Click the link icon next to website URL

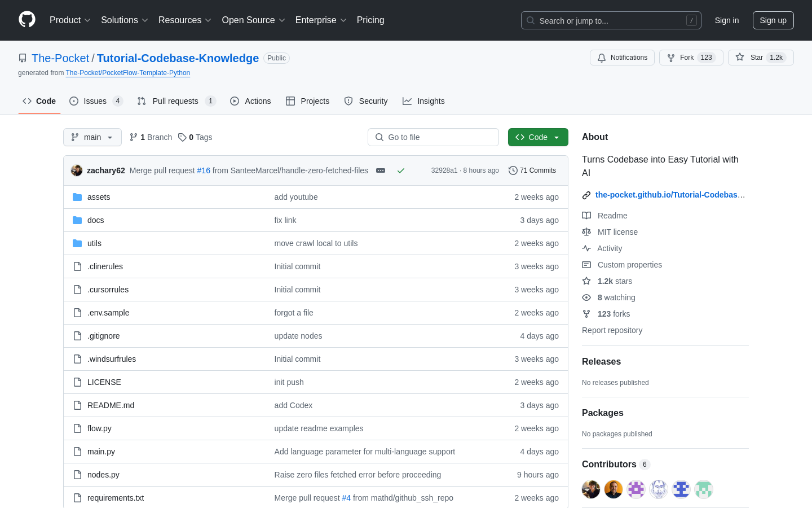pos(586,195)
